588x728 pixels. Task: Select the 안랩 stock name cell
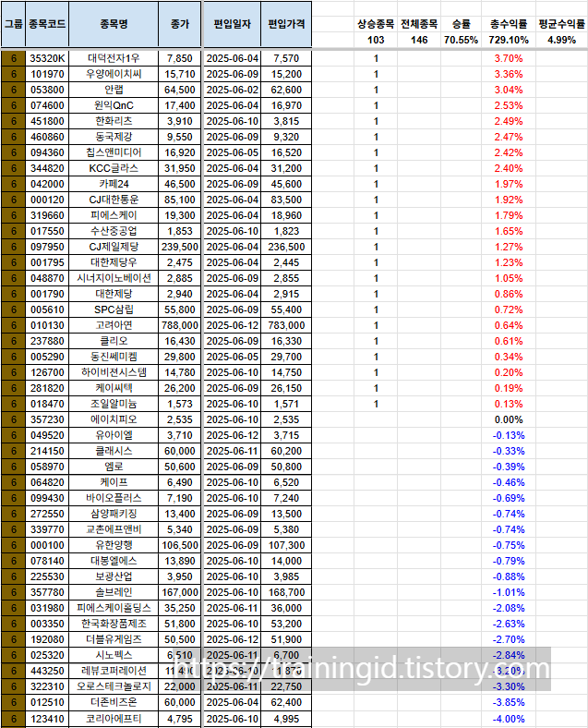click(x=114, y=90)
